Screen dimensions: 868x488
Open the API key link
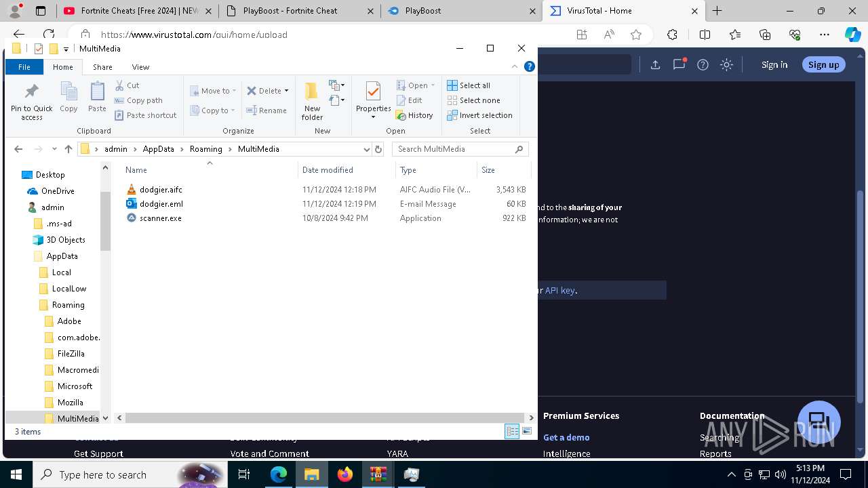[560, 290]
